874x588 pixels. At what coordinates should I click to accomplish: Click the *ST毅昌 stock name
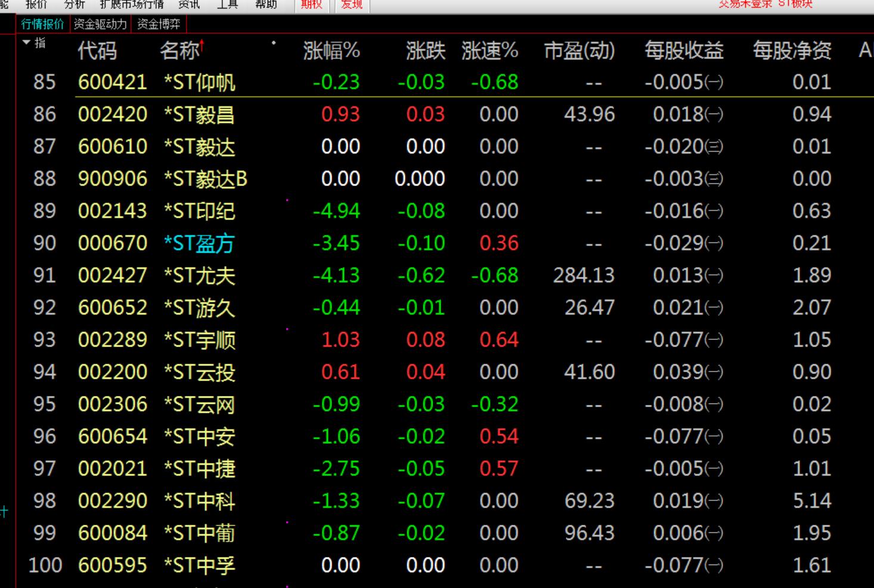tap(200, 114)
